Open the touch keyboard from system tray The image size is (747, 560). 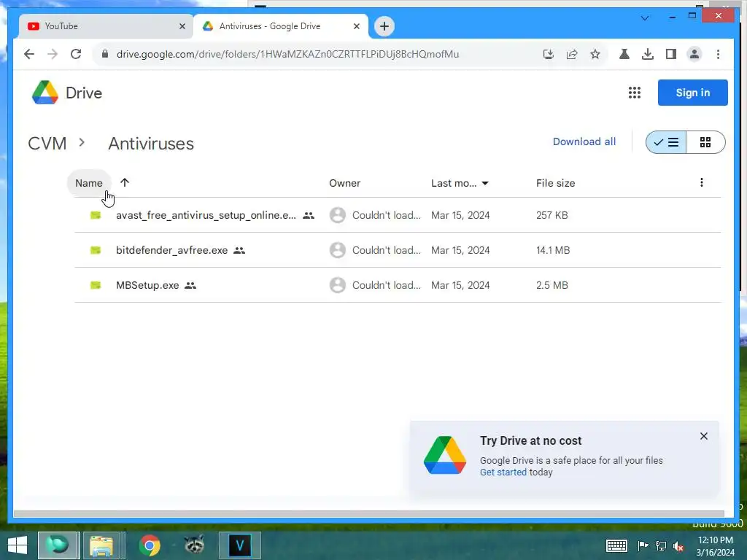(616, 545)
